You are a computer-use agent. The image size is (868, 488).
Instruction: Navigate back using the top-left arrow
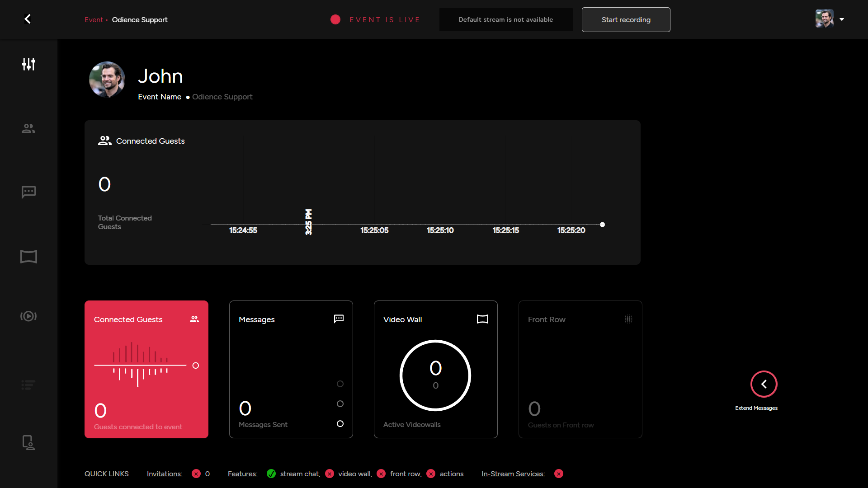[27, 19]
